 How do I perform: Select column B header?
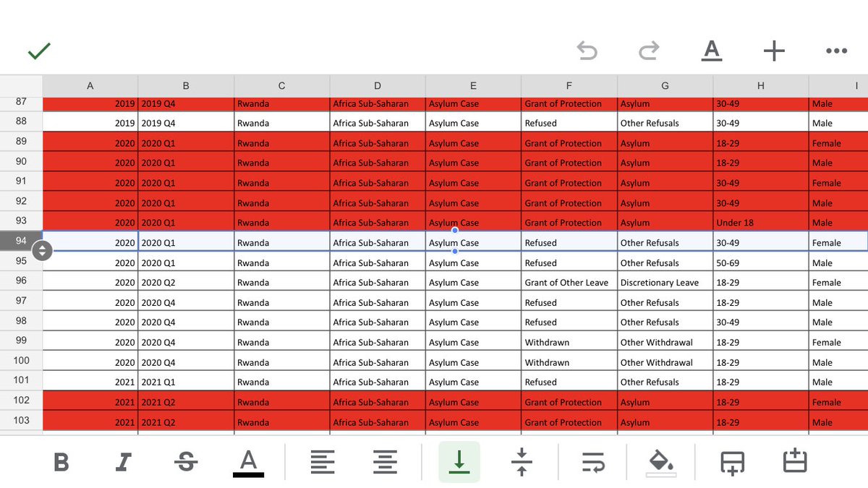[x=186, y=85]
